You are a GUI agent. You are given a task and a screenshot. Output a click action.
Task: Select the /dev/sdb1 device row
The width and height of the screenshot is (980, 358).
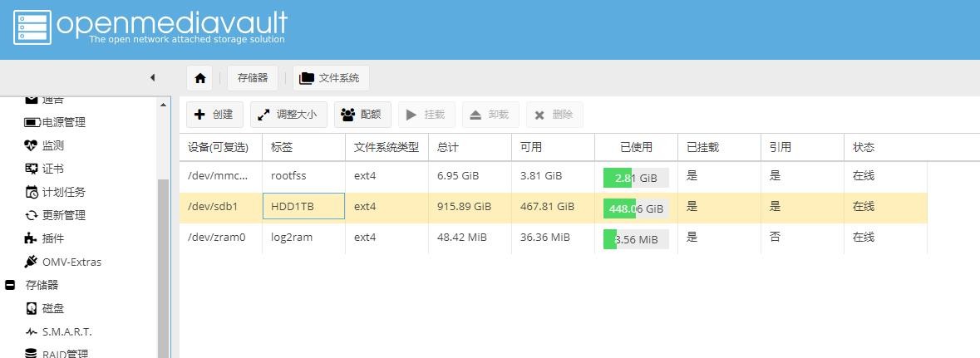(x=553, y=208)
